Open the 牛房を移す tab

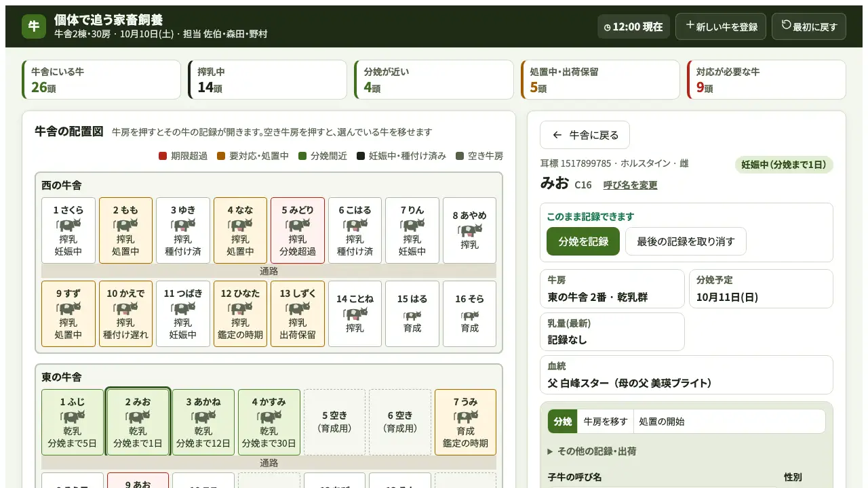(x=606, y=421)
